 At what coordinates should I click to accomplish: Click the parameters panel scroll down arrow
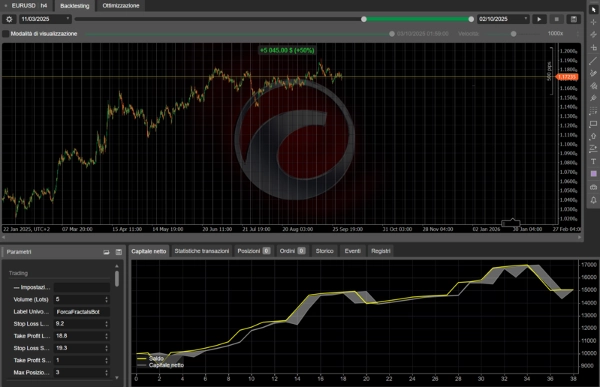117,378
